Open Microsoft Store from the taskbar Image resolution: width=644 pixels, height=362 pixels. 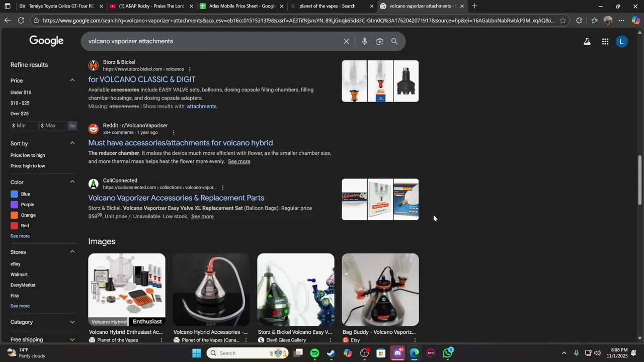pyautogui.click(x=381, y=353)
